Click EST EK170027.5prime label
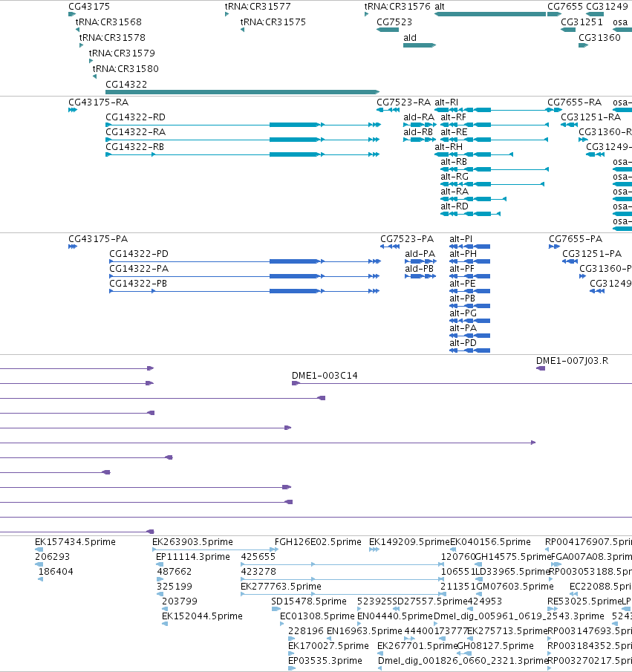The width and height of the screenshot is (632, 672). coord(328,646)
